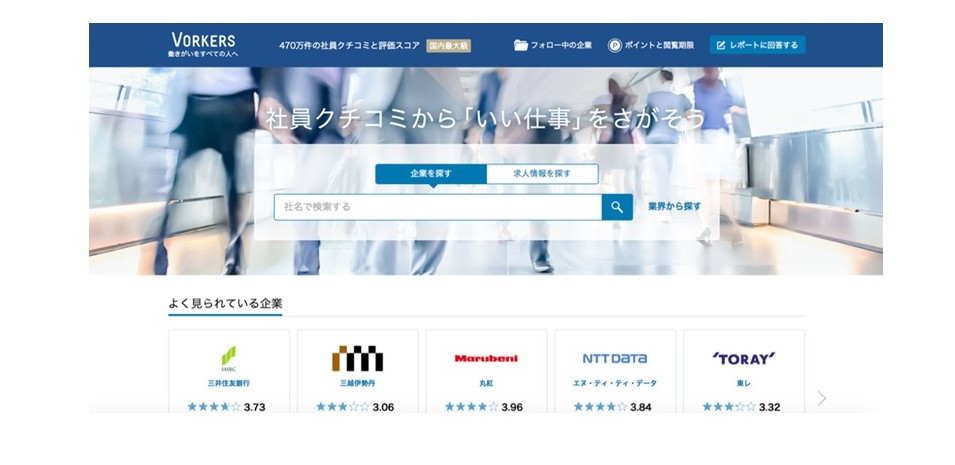955x465 pixels.
Task: Click the Marubeni logo
Action: coord(486,358)
